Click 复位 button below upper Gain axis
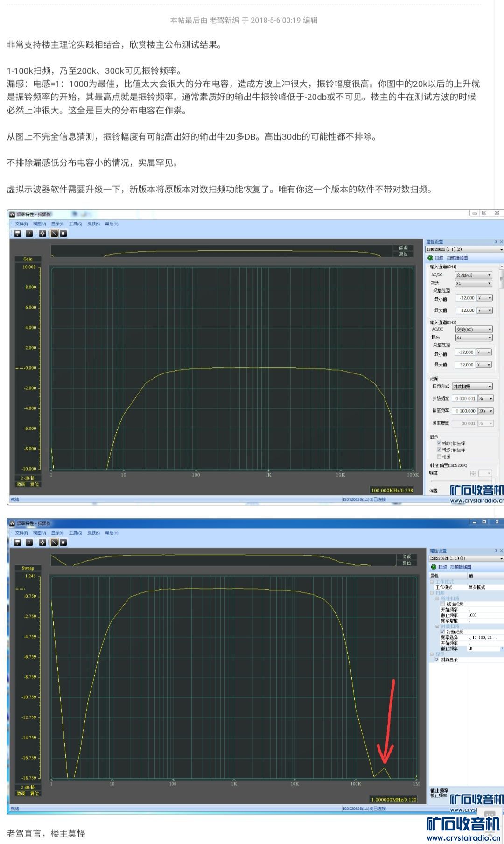 [35, 485]
